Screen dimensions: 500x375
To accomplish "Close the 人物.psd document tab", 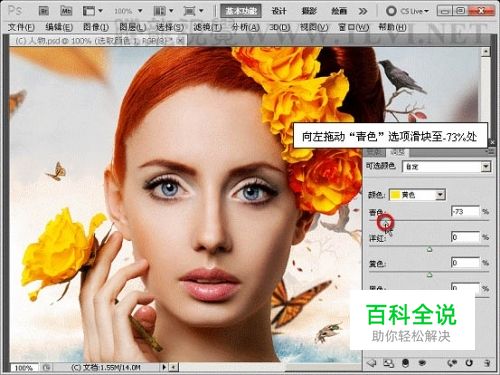I will [180, 41].
